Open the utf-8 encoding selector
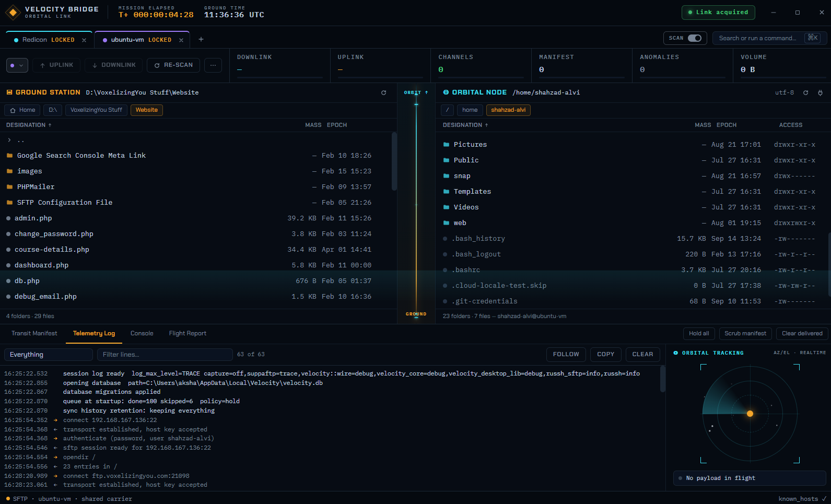Screen dimensions: 831x504 pyautogui.click(x=784, y=92)
